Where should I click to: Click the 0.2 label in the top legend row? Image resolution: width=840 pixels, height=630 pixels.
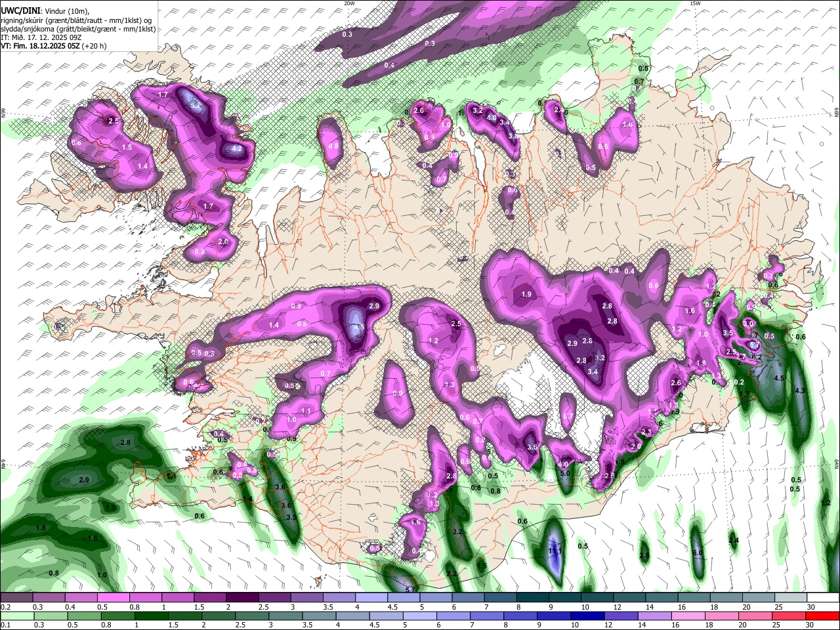5,607
